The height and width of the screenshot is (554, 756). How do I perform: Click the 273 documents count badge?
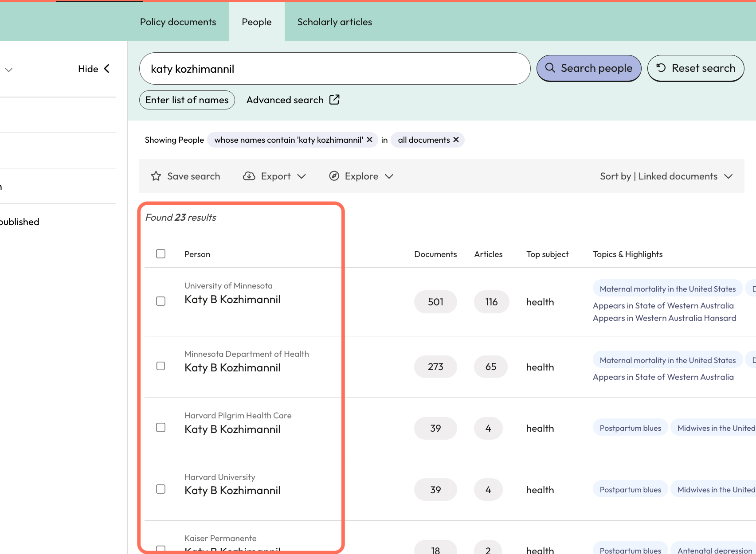(435, 367)
